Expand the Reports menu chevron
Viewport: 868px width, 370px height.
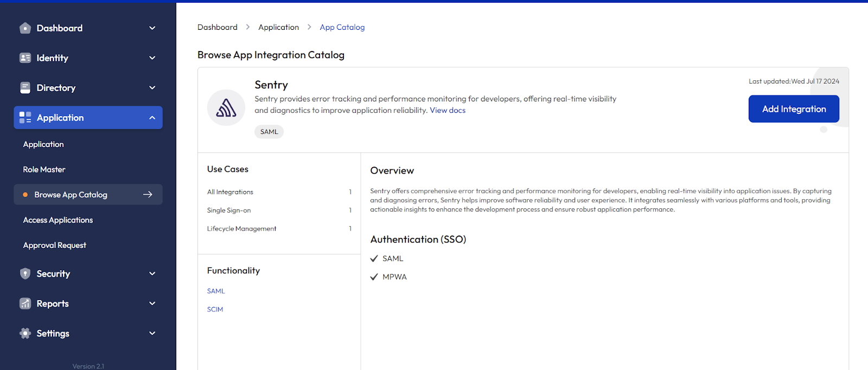[152, 304]
